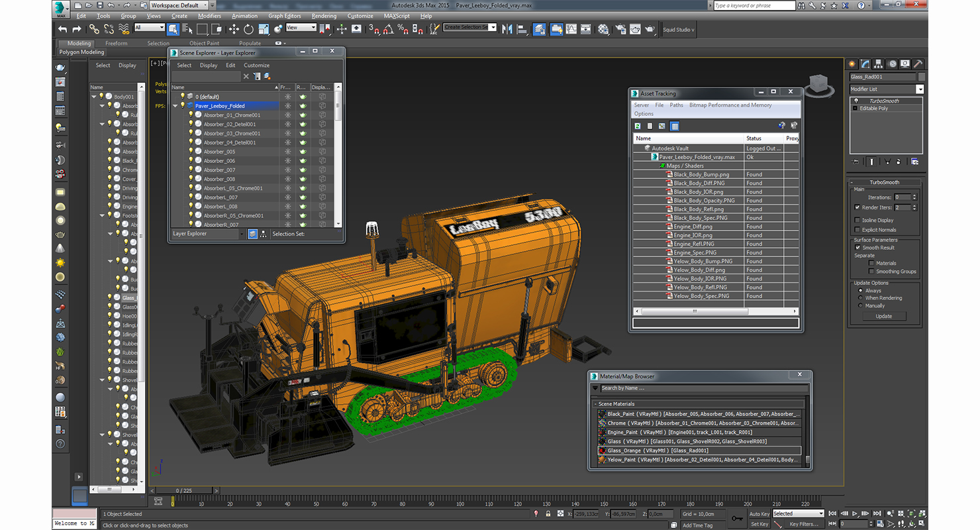
Task: Click the Align tool icon
Action: click(522, 28)
